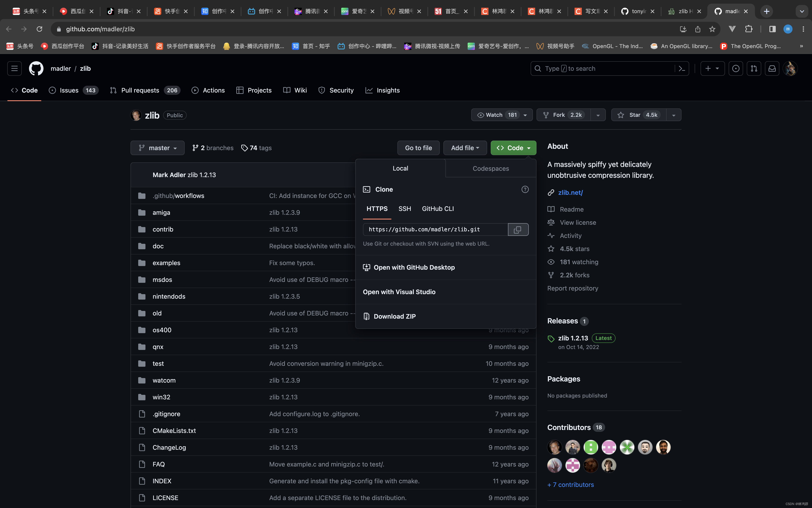Image resolution: width=812 pixels, height=508 pixels.
Task: Open the user avatar menu
Action: click(790, 68)
